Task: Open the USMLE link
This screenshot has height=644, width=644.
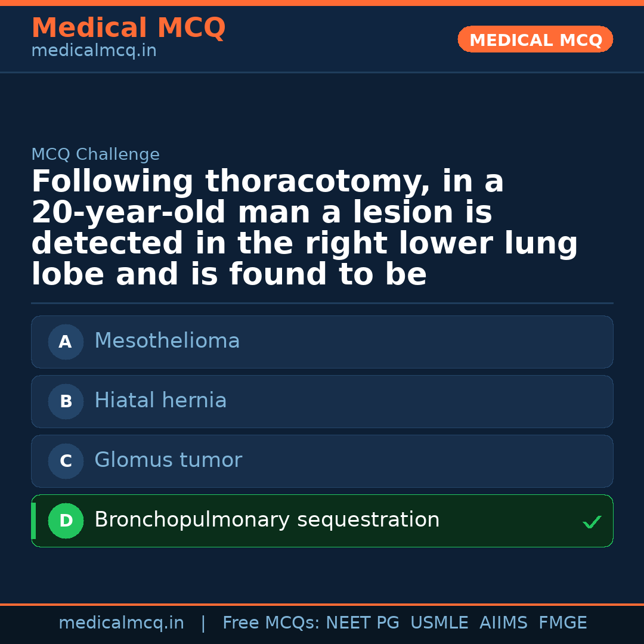Action: pyautogui.click(x=439, y=622)
